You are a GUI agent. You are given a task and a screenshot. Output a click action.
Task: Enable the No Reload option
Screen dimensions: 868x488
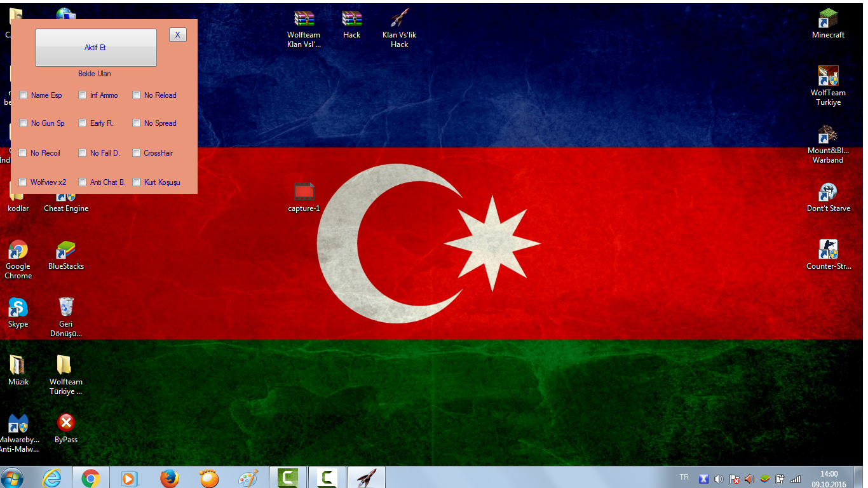click(137, 95)
